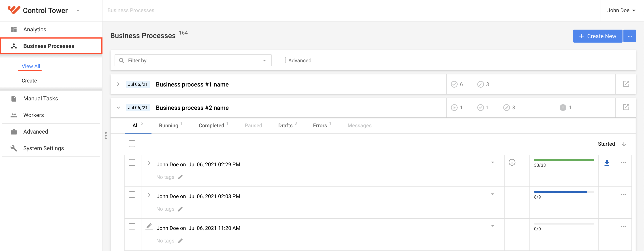Screen dimensions: 644x251
Task: Switch to the All tab
Action: click(x=138, y=125)
